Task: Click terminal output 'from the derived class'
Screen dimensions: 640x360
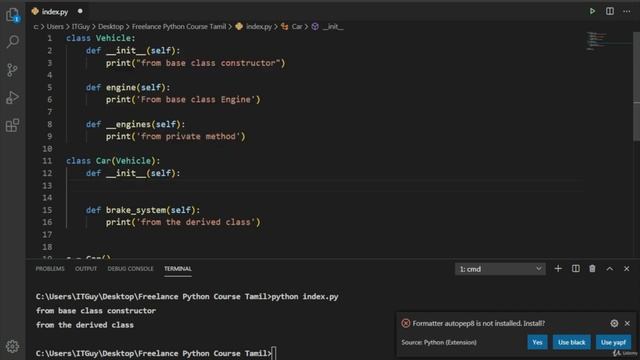Action: [x=85, y=325]
